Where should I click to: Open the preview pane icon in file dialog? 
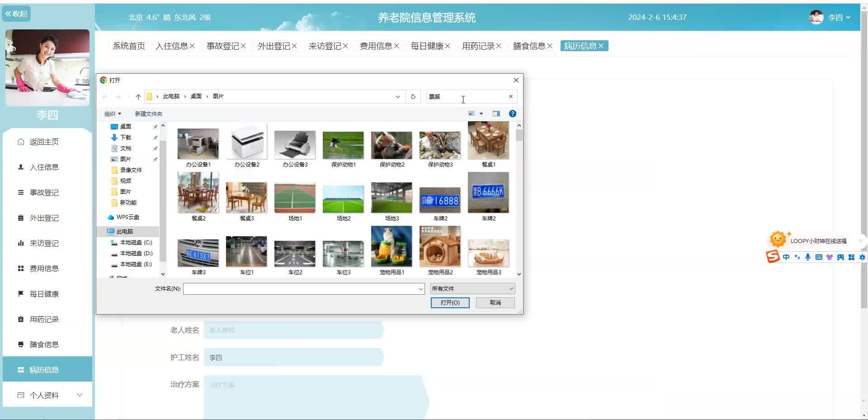[495, 114]
